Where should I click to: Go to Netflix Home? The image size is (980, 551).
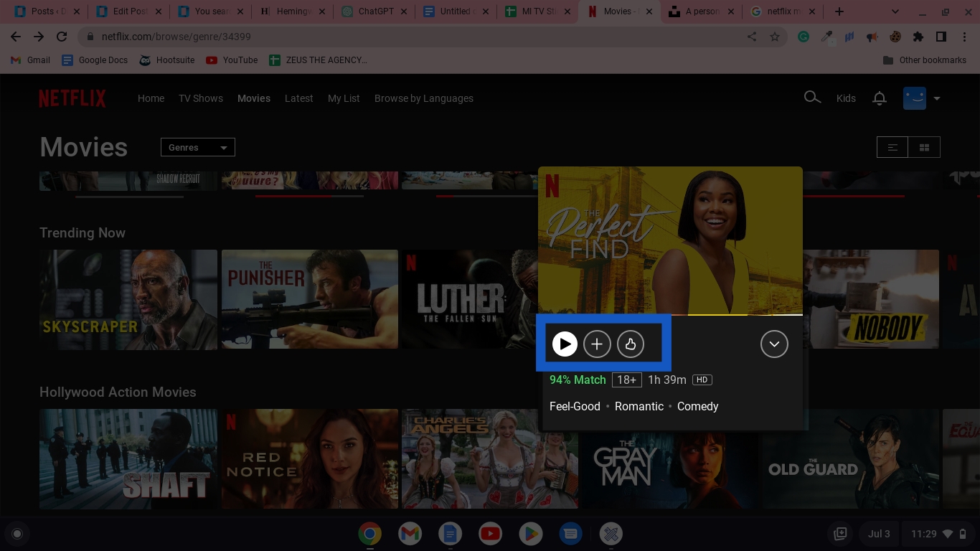tap(151, 98)
